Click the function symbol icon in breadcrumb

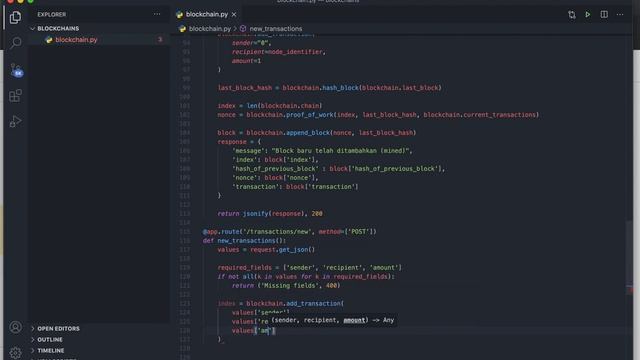[x=243, y=29]
